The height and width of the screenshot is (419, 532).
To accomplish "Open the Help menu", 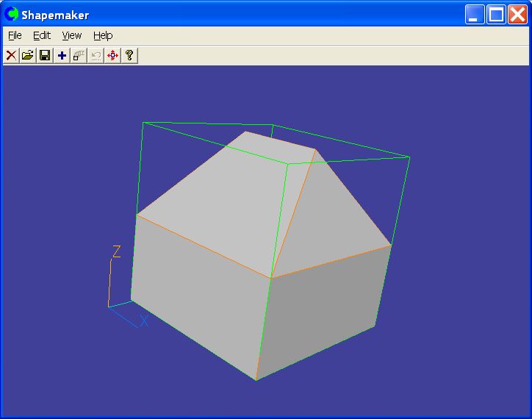I will (x=103, y=35).
